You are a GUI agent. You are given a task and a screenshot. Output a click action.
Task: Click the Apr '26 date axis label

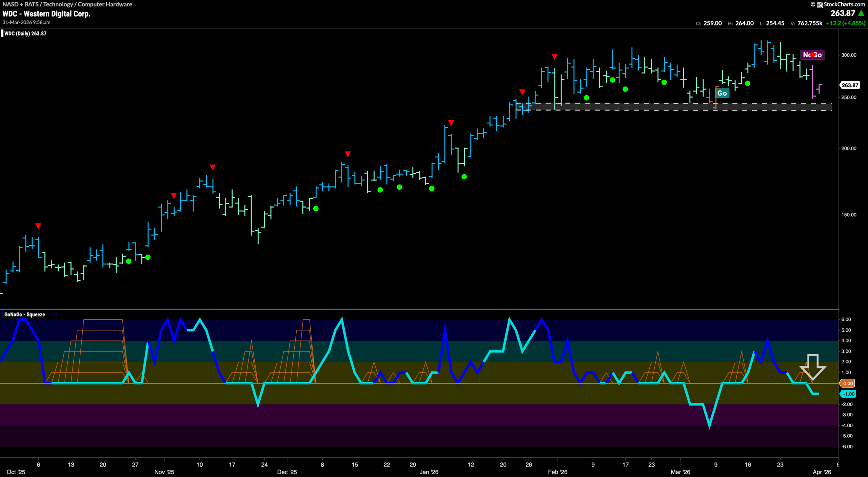coord(822,472)
